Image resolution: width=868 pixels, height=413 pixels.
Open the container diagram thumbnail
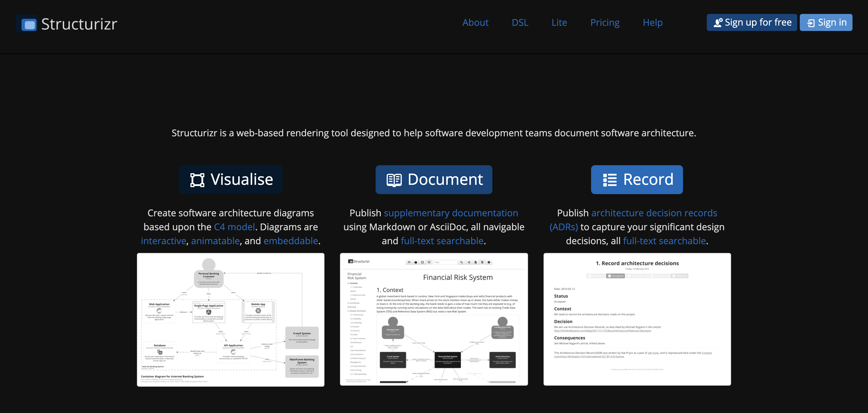230,320
